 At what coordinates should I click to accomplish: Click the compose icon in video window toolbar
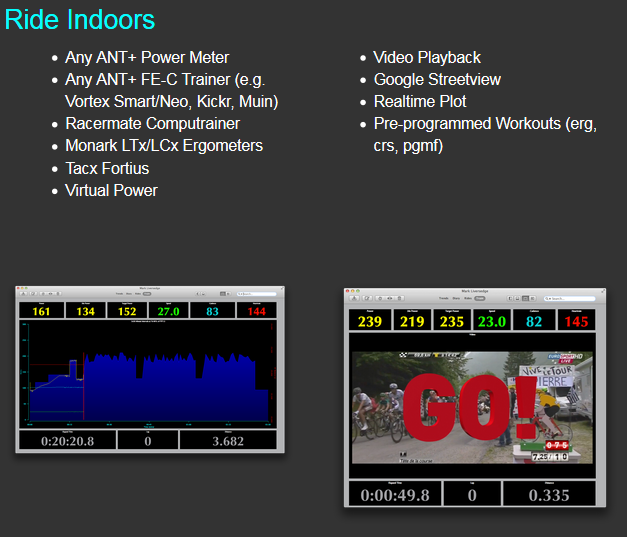click(x=369, y=298)
